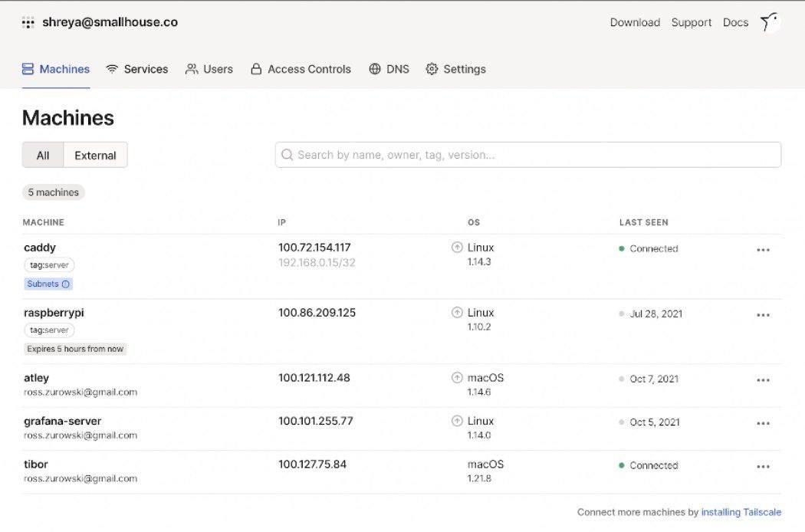The width and height of the screenshot is (805, 532).
Task: Select the All machines filter
Action: tap(43, 154)
